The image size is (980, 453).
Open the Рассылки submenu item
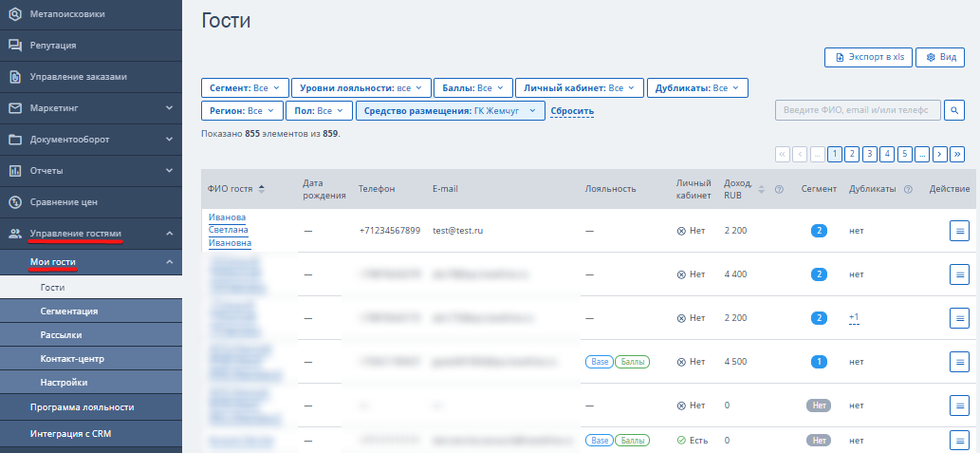(x=91, y=334)
